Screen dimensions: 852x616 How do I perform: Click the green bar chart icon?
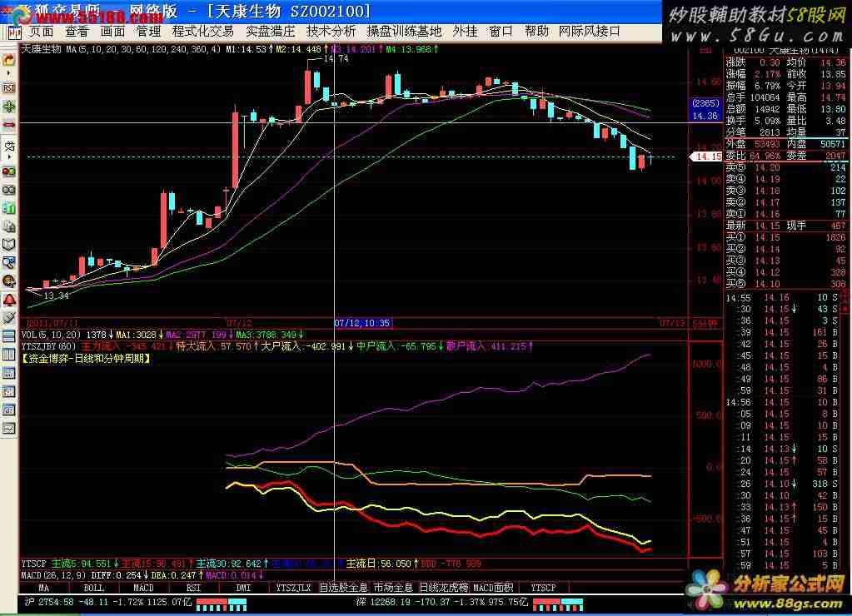point(9,208)
